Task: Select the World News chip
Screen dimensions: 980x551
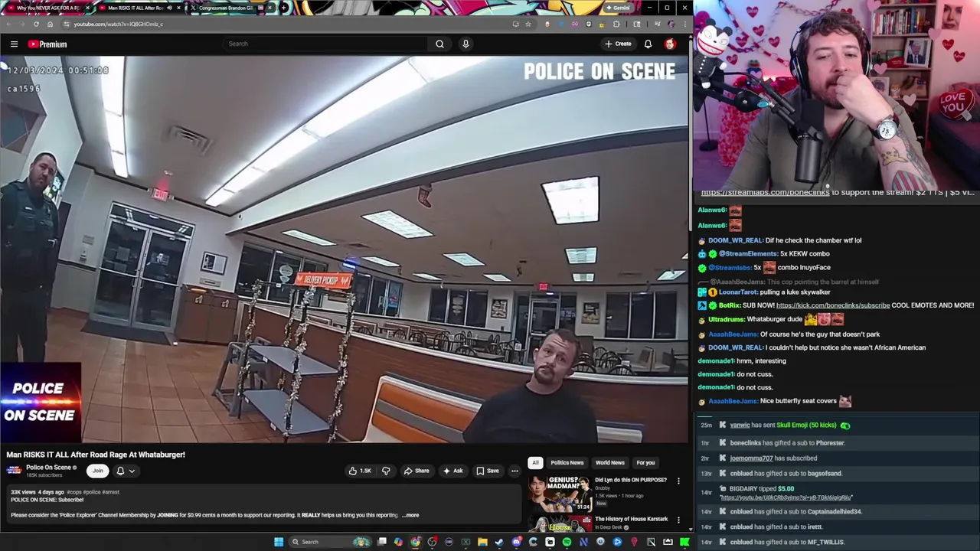Action: coord(610,462)
